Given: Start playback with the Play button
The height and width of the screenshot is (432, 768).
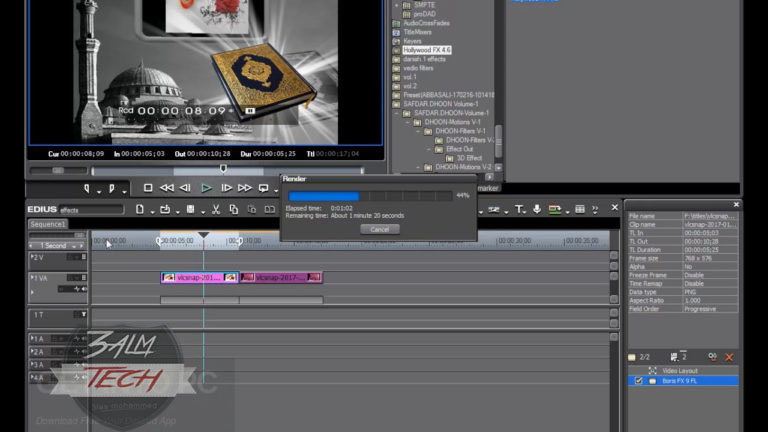Looking at the screenshot, I should click(x=206, y=188).
